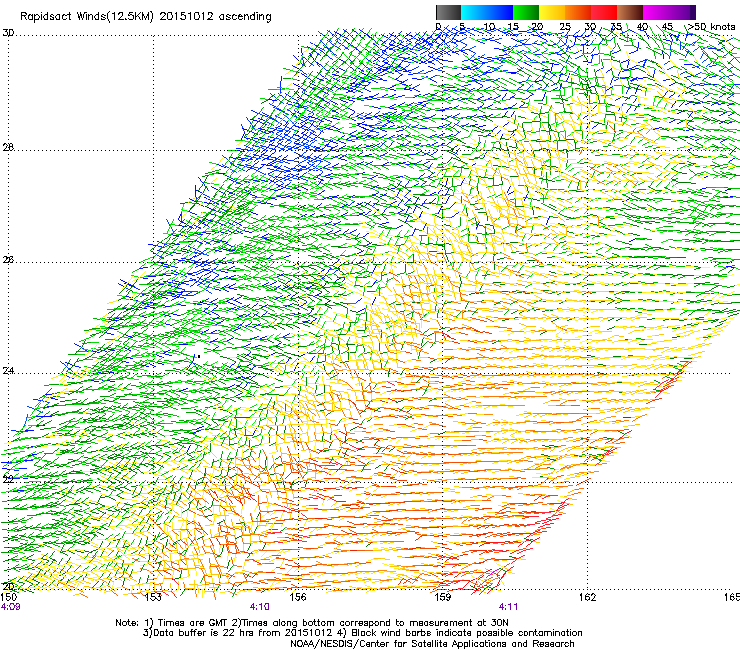
Task: Click the '25' label under the color bar
Action: point(565,27)
